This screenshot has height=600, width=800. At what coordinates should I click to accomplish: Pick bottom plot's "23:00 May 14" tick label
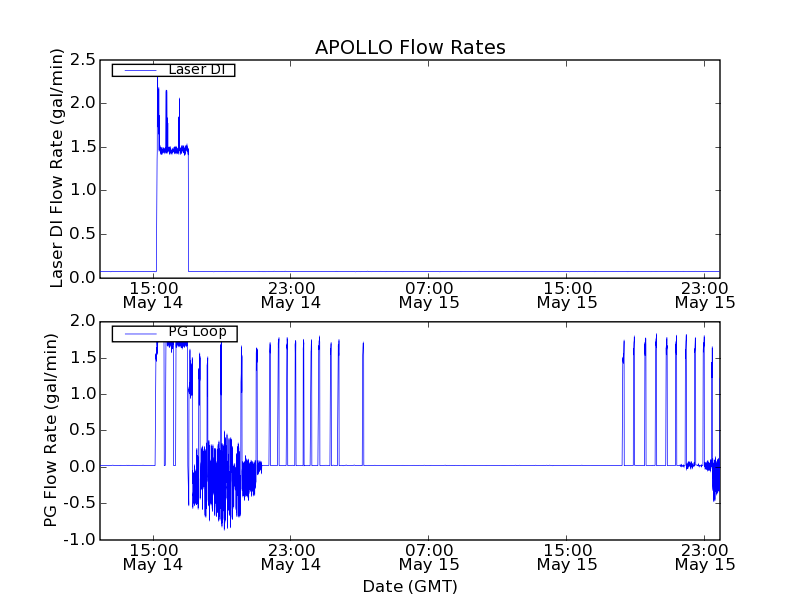291,556
